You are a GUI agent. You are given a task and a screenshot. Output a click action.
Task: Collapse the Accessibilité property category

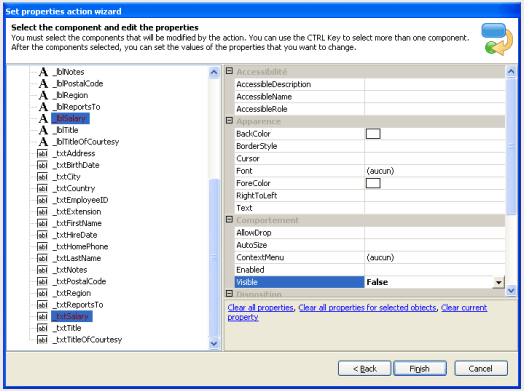coord(230,71)
